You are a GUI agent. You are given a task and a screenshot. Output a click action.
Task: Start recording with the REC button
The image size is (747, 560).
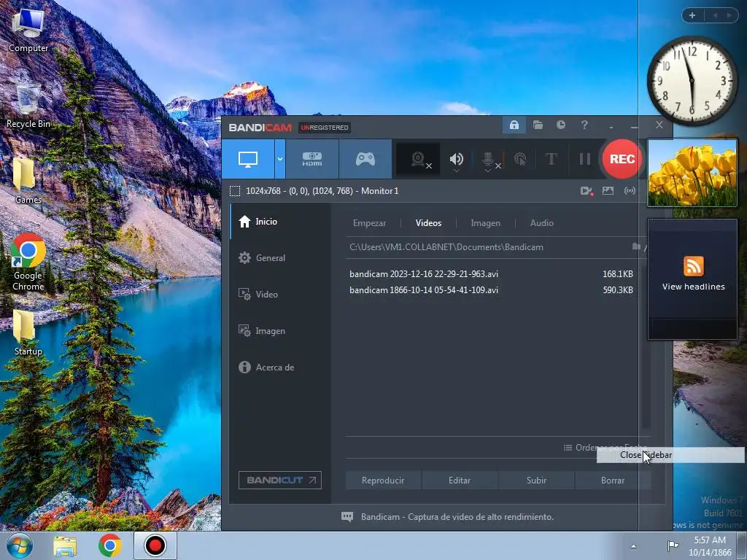pyautogui.click(x=622, y=159)
